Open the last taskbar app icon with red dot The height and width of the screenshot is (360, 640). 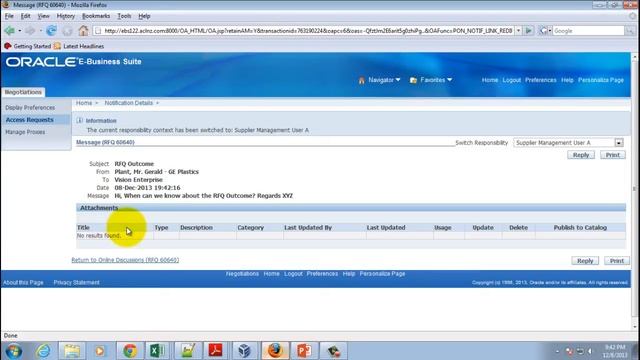[x=333, y=351]
